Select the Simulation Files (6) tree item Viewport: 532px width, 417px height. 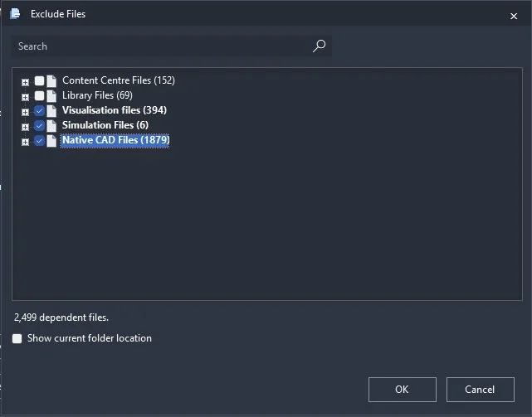[x=105, y=125]
